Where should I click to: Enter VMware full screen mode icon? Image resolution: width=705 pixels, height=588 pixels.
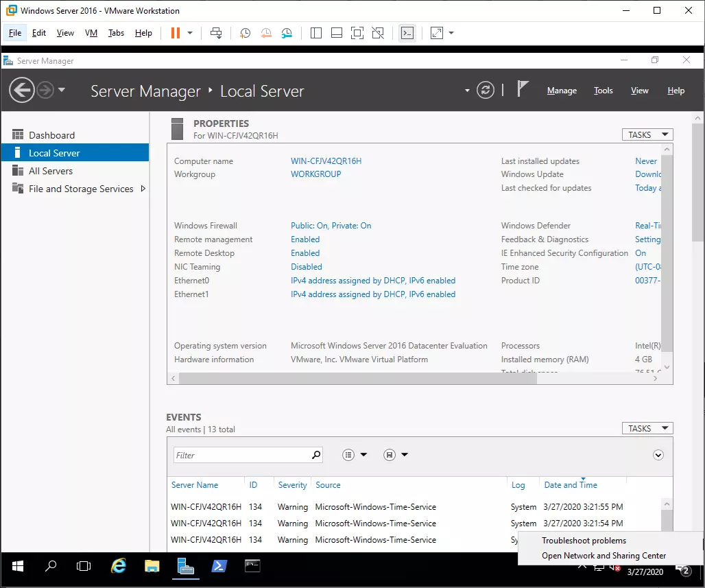click(x=357, y=33)
